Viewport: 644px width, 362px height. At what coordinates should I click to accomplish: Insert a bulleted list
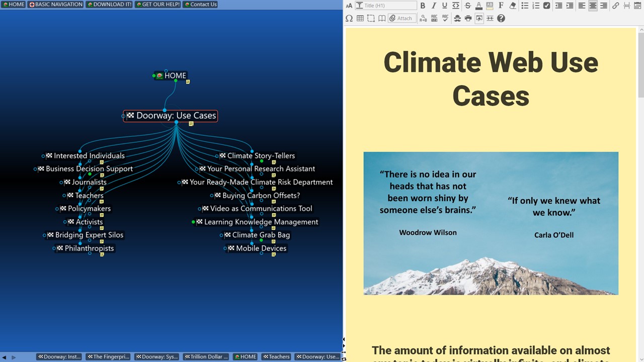(x=525, y=6)
